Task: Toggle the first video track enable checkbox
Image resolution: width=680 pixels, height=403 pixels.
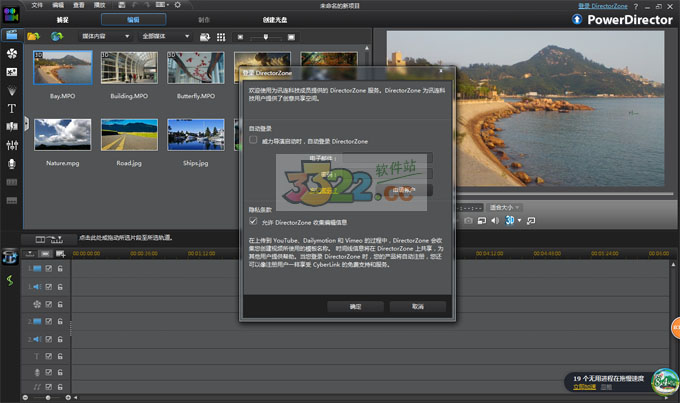Action: [x=49, y=269]
